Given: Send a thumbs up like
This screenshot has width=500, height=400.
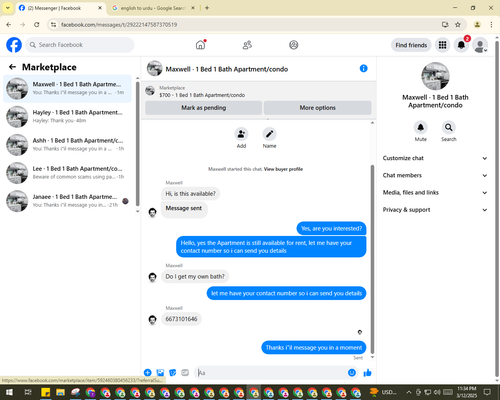Looking at the screenshot, I should point(367,373).
